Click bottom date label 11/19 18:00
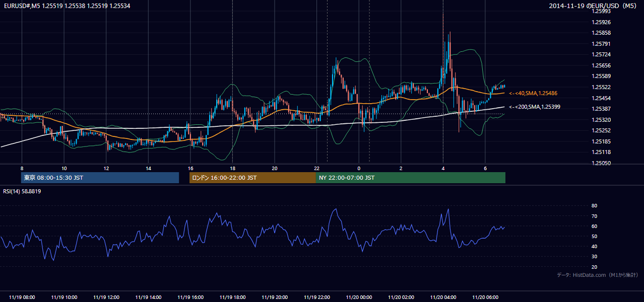Screen dimensions: 644x302 pyautogui.click(x=232, y=297)
